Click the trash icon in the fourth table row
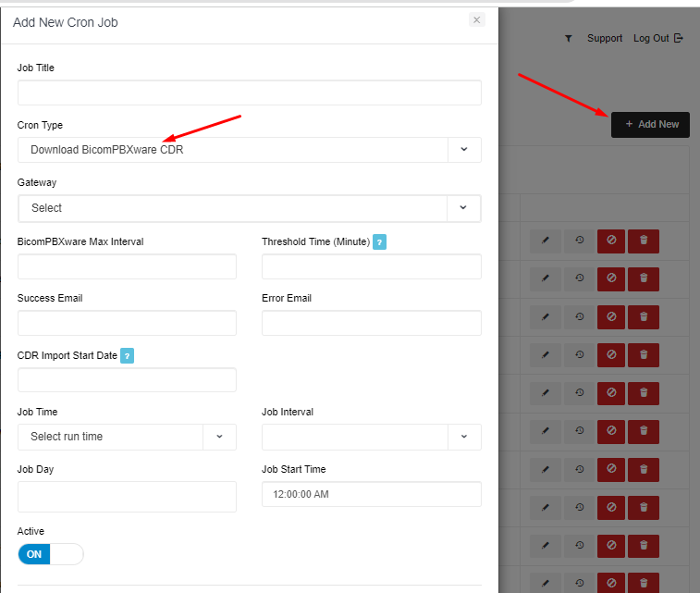Image resolution: width=700 pixels, height=593 pixels. pyautogui.click(x=644, y=356)
